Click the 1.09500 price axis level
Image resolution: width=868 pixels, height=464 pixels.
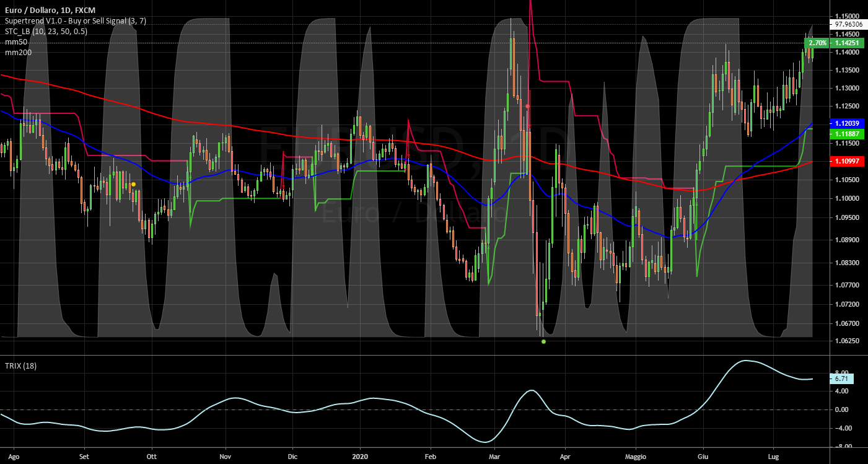tap(846, 217)
